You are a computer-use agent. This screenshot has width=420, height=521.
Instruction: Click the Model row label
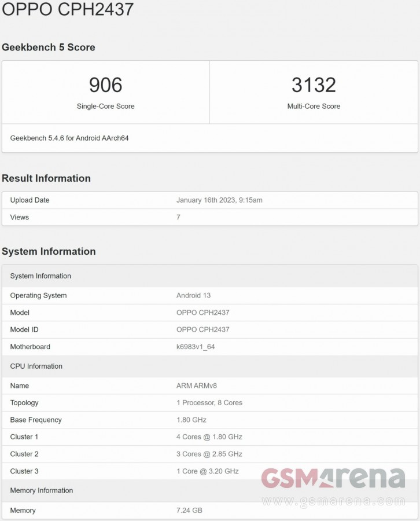[20, 313]
